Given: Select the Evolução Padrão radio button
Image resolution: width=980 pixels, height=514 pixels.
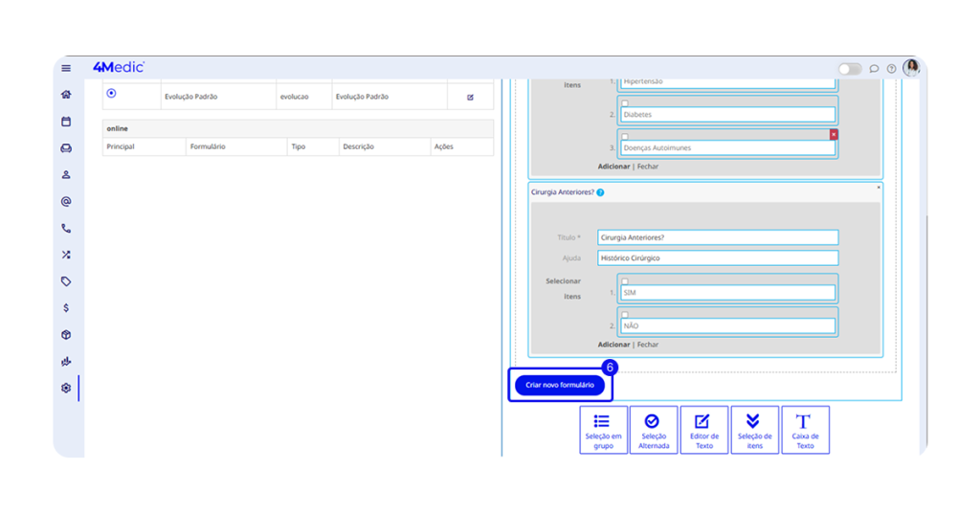Looking at the screenshot, I should (112, 94).
